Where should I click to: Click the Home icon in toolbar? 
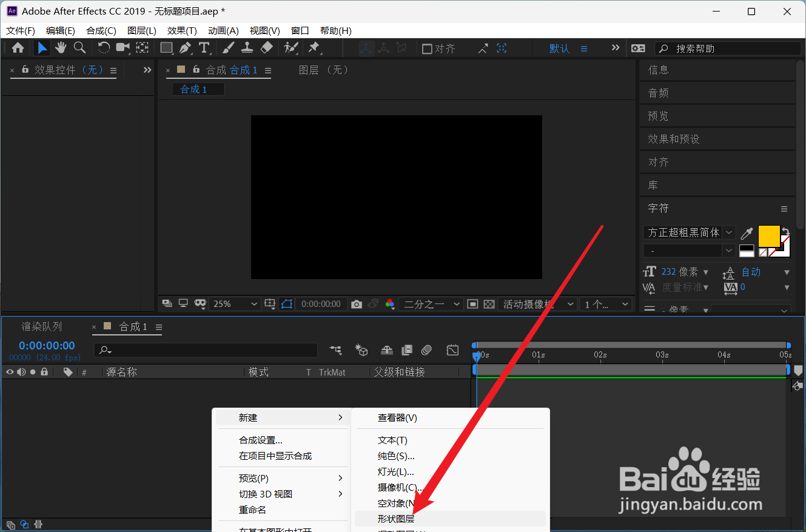click(18, 48)
